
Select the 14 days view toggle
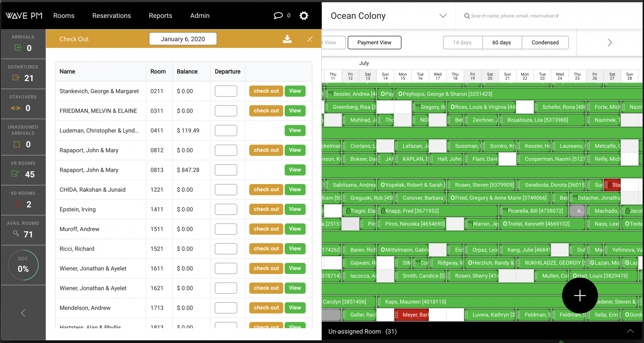(x=462, y=43)
